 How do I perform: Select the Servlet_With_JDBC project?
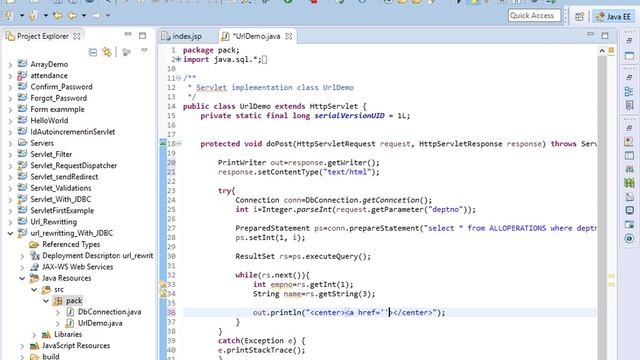(x=60, y=199)
